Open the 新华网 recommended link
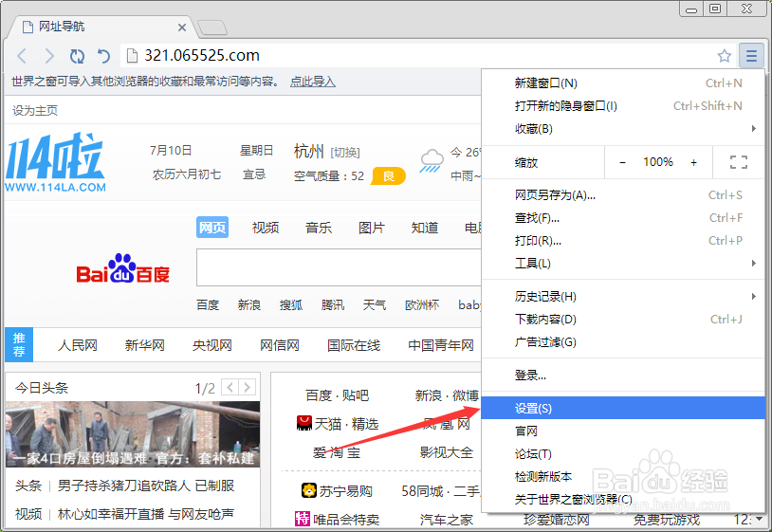 coord(145,345)
